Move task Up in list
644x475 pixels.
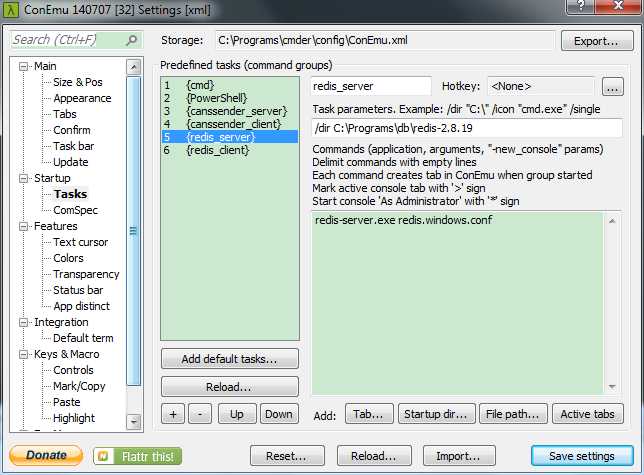(x=237, y=414)
